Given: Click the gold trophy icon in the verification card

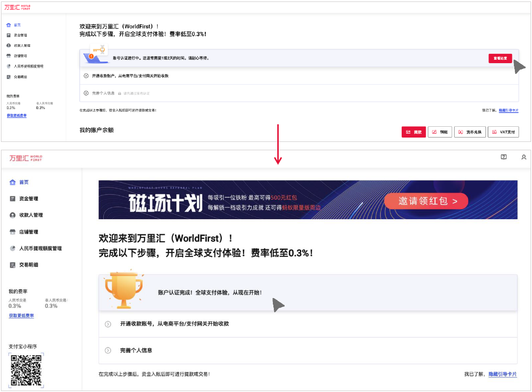Looking at the screenshot, I should click(124, 290).
